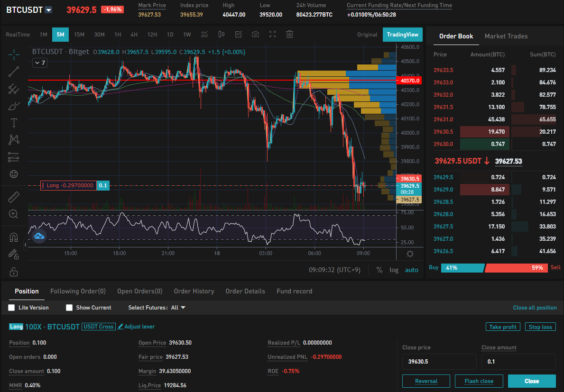Switch chart to Original view

[367, 35]
